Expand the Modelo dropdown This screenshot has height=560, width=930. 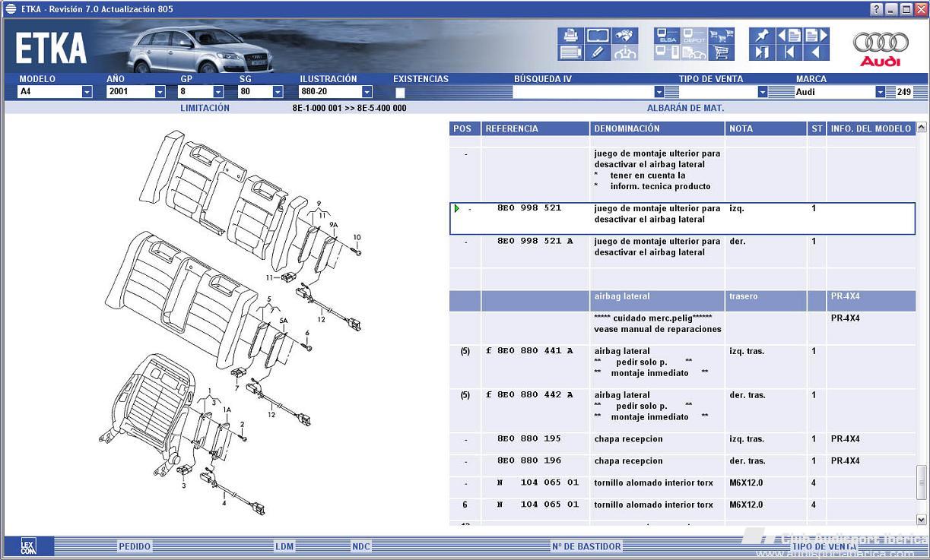[87, 92]
